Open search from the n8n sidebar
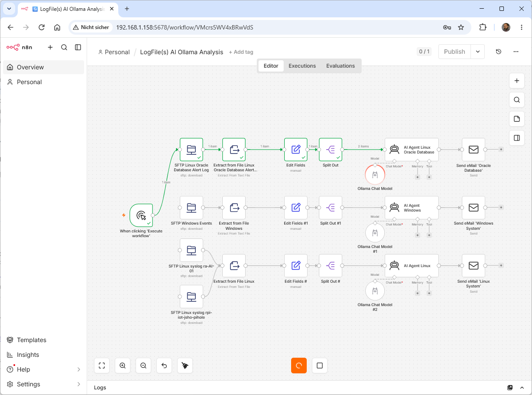Screen dimensions: 532x395 pos(64,47)
